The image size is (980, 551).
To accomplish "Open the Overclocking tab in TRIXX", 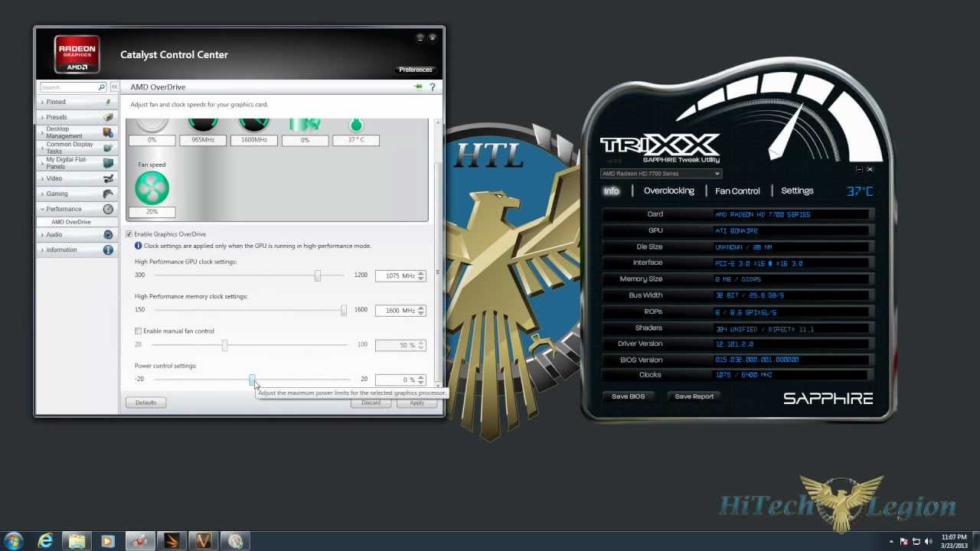I will click(669, 191).
